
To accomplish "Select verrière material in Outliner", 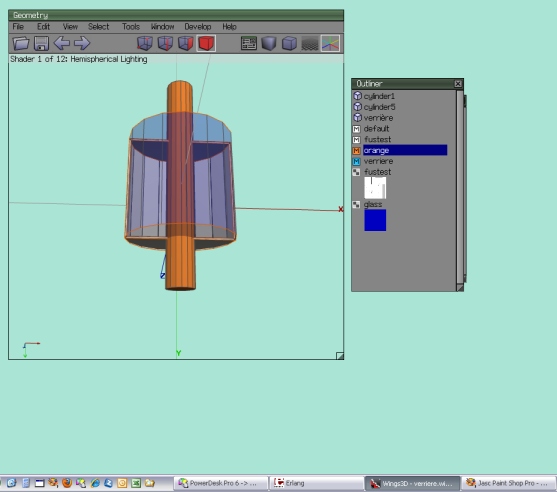I will 378,161.
